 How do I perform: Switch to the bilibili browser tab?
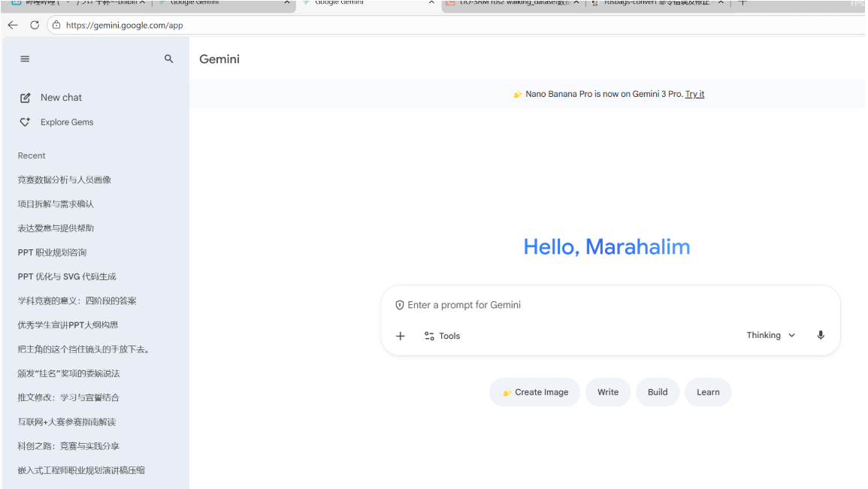(75, 3)
